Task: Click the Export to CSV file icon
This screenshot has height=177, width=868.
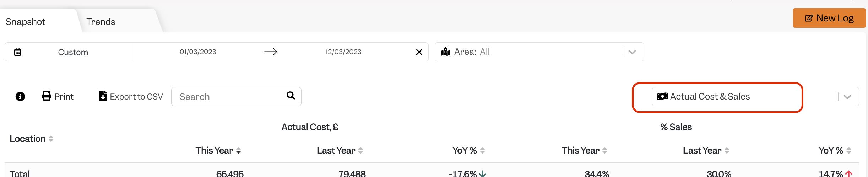Action: pyautogui.click(x=103, y=96)
